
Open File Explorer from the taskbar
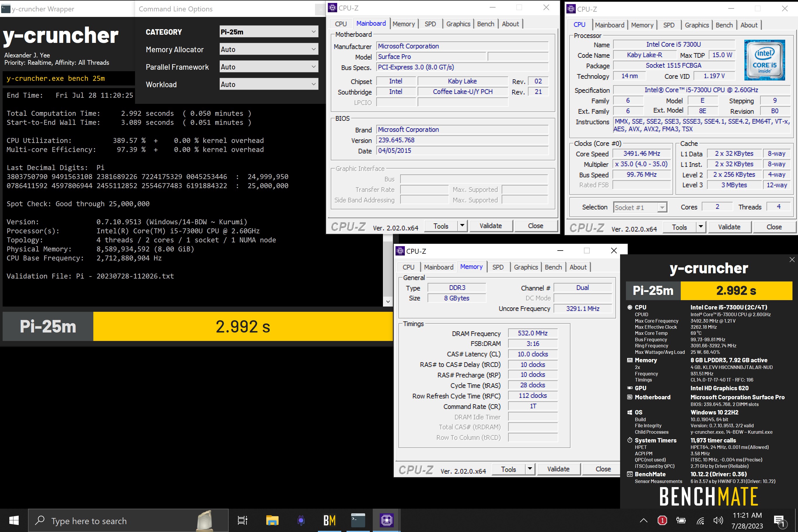point(272,520)
